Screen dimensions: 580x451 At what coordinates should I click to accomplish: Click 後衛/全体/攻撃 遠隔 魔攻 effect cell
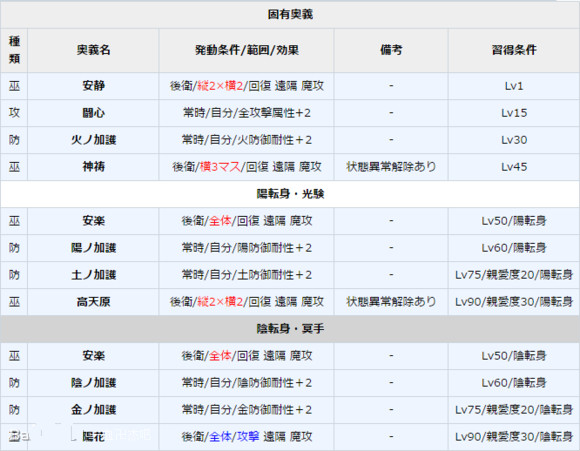click(x=247, y=437)
